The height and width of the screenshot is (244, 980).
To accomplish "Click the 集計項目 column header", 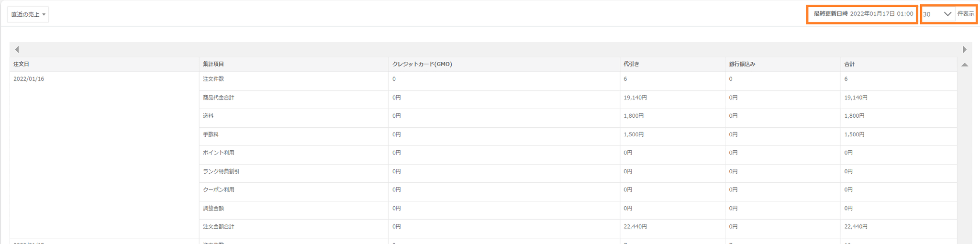I will [x=213, y=64].
